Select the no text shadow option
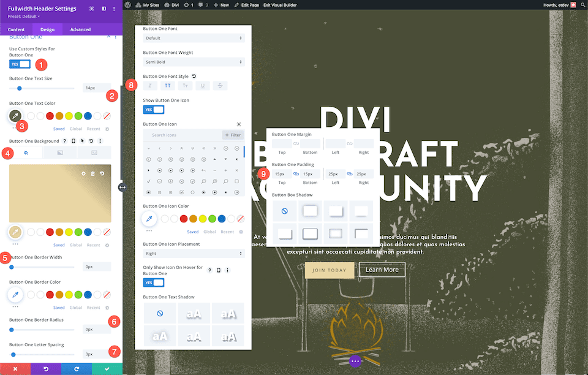 [x=160, y=313]
